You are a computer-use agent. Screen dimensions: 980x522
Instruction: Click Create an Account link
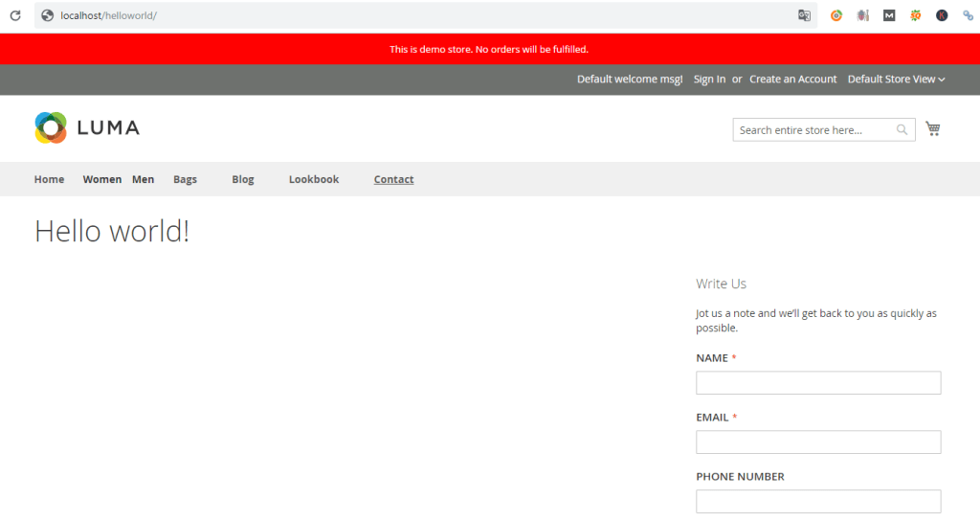click(x=793, y=79)
